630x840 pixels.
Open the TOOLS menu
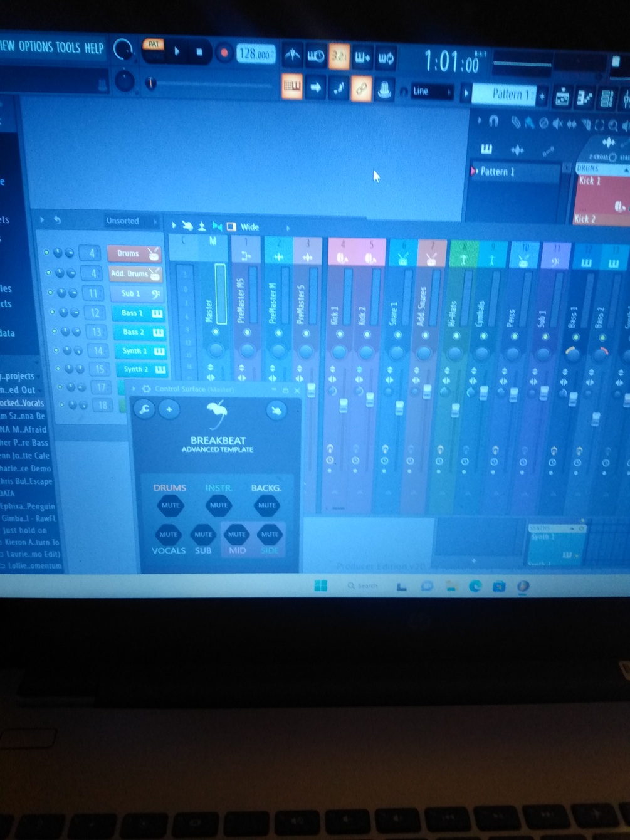coord(68,47)
